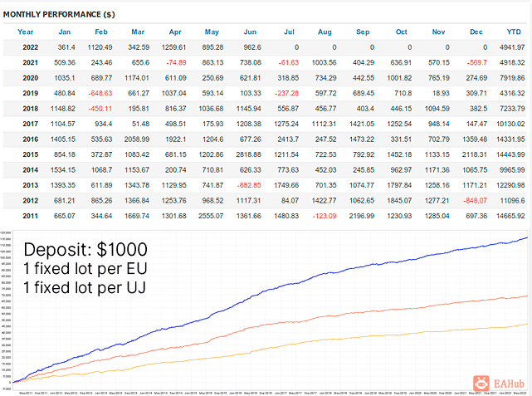Click February 2022 value 1120.49

click(x=100, y=47)
